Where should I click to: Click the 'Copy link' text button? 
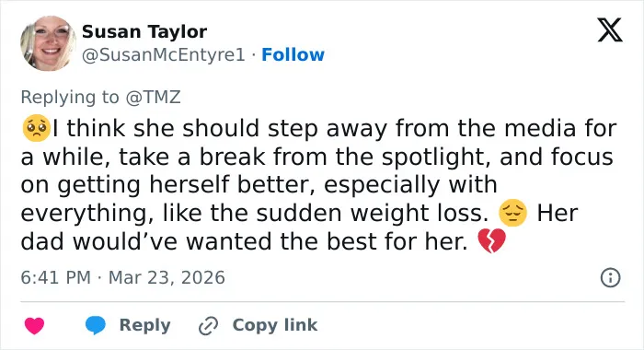[x=275, y=325]
